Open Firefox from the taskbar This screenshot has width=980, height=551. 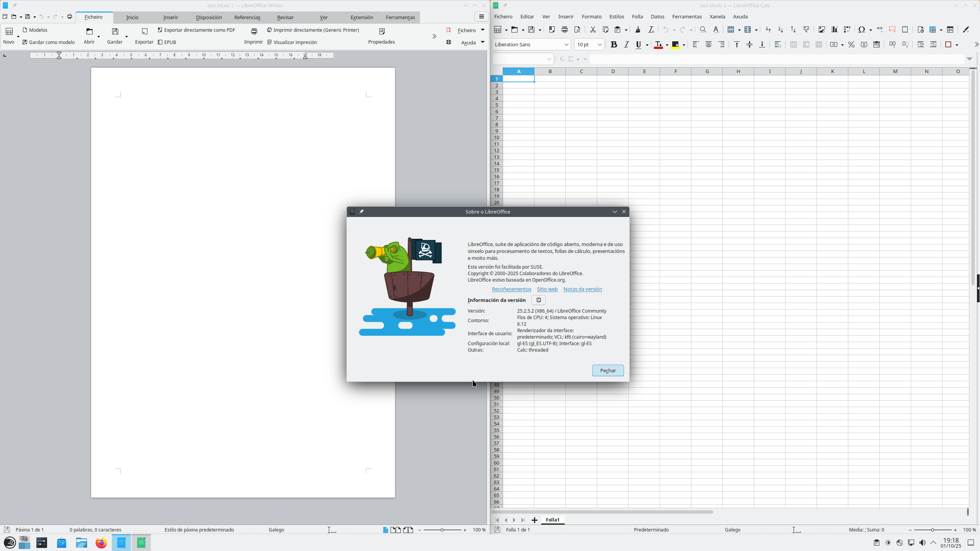pos(101,543)
